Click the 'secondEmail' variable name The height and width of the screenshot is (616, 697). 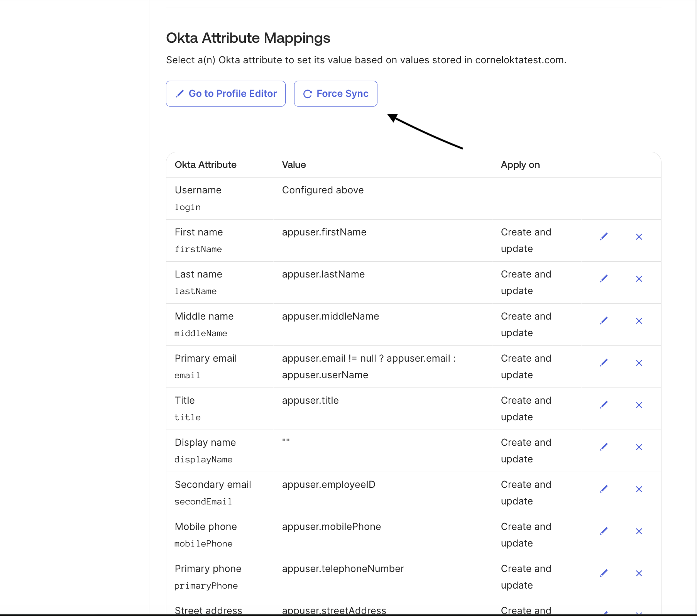(203, 502)
